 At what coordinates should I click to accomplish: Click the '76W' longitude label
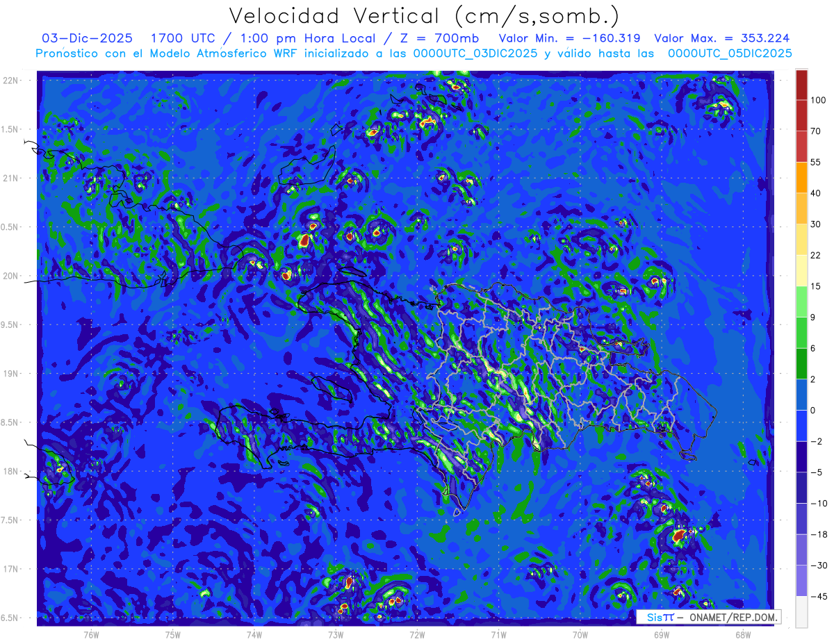tap(91, 634)
